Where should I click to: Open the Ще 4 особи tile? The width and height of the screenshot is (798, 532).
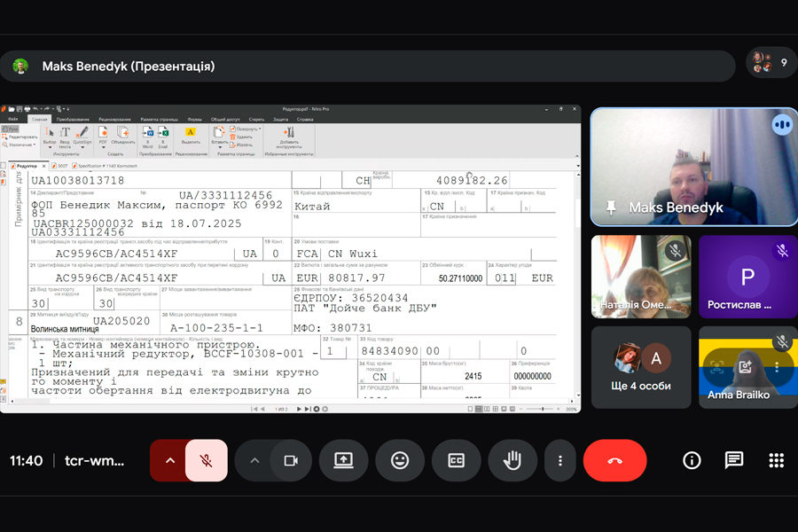(x=641, y=368)
